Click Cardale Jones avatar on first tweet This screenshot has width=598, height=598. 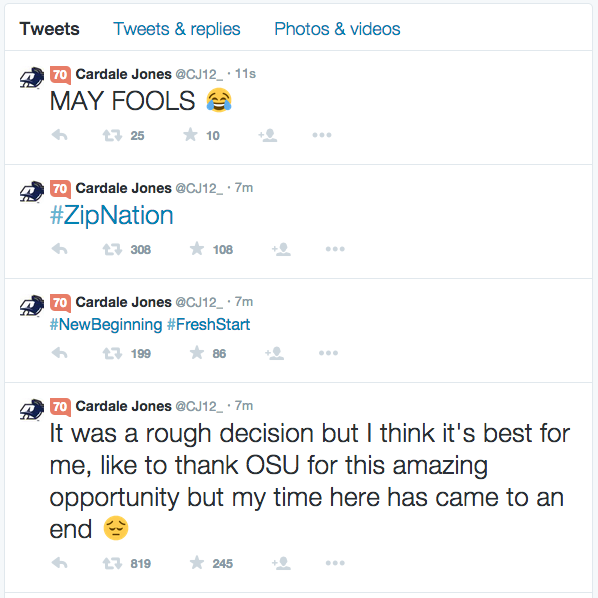point(32,78)
